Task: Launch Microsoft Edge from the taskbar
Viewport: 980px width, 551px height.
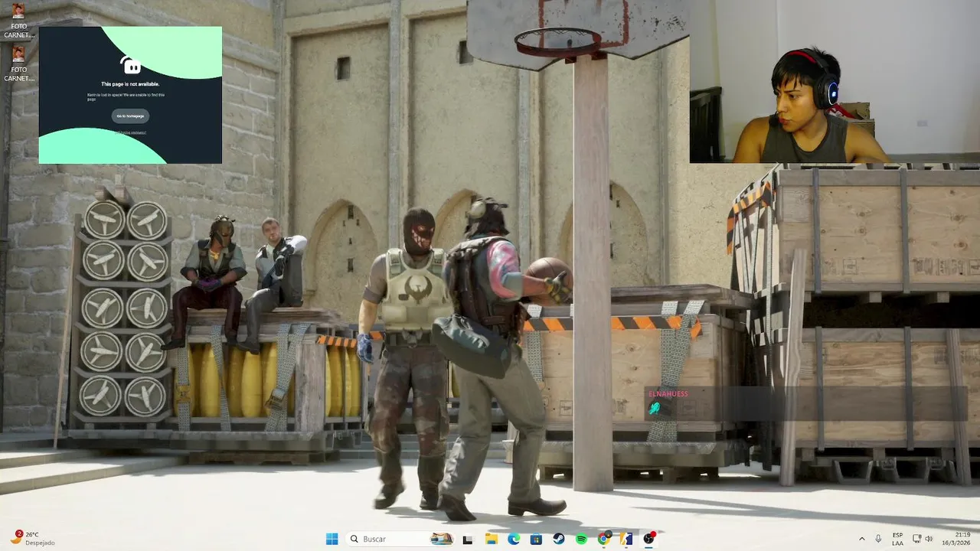Action: tap(514, 539)
